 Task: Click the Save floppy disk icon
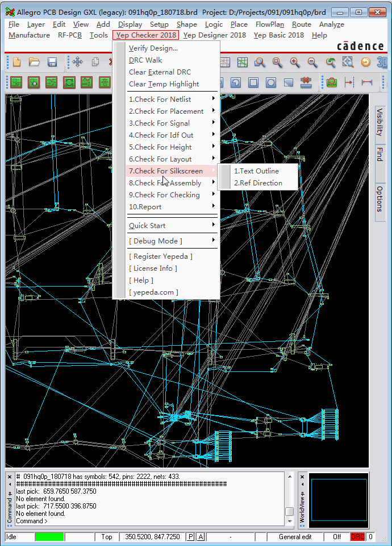coord(52,63)
